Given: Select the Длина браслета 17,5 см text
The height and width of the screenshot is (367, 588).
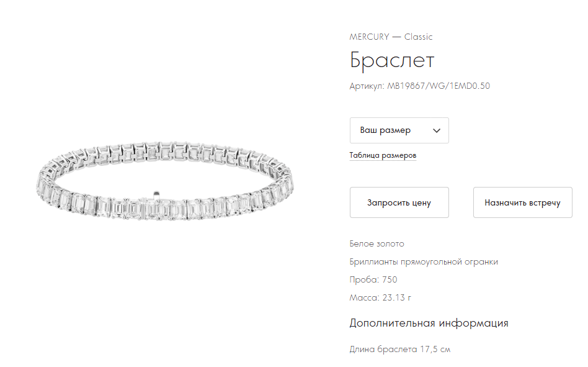Looking at the screenshot, I should point(399,350).
